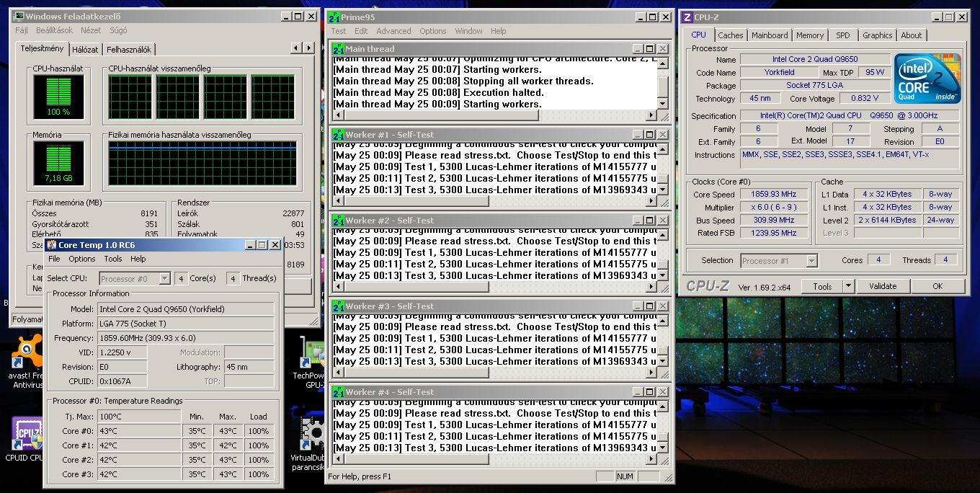Viewport: 980px width, 493px height.
Task: Click the CPU-Z title bar icon
Action: [x=687, y=17]
